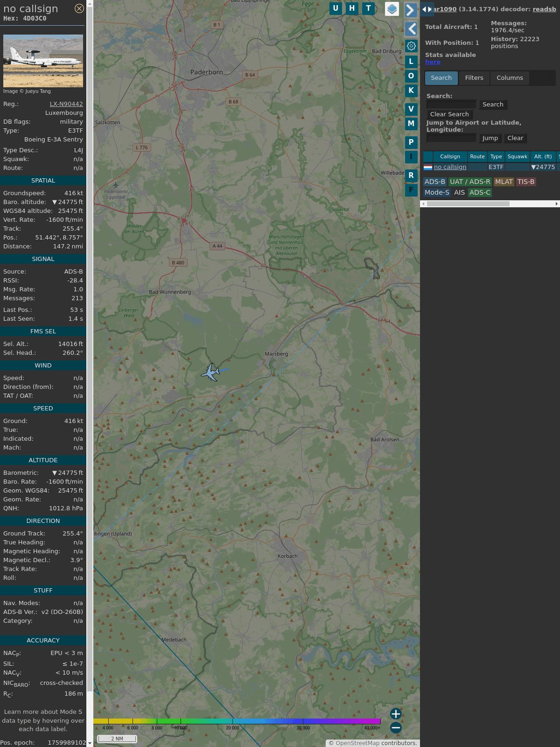The width and height of the screenshot is (560, 747).
Task: Toggle the L labels button
Action: pyautogui.click(x=411, y=61)
